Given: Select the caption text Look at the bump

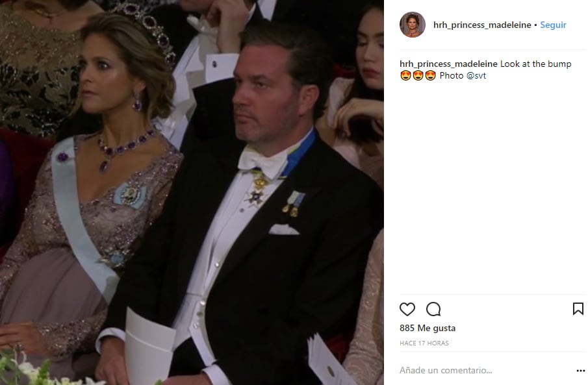Looking at the screenshot, I should pyautogui.click(x=535, y=64).
